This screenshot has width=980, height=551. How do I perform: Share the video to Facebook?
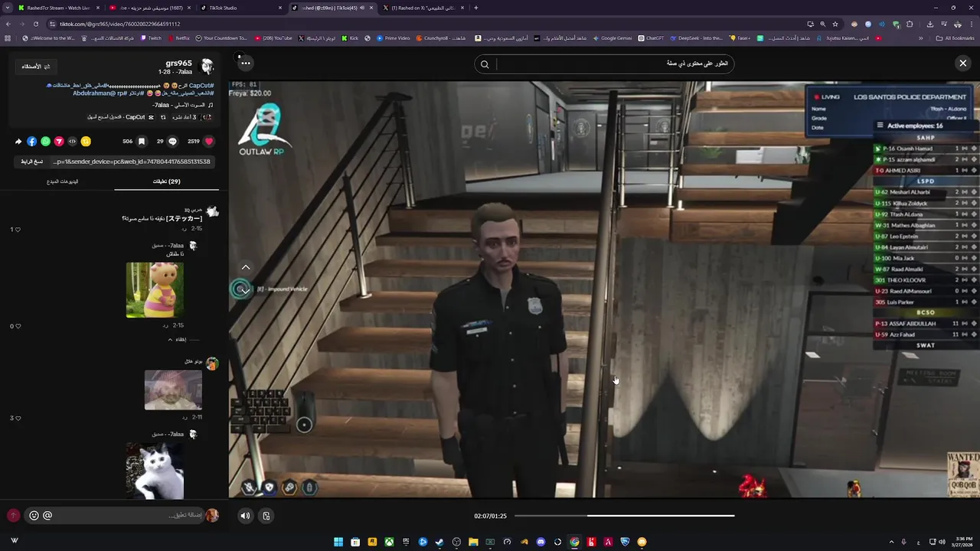click(x=31, y=142)
